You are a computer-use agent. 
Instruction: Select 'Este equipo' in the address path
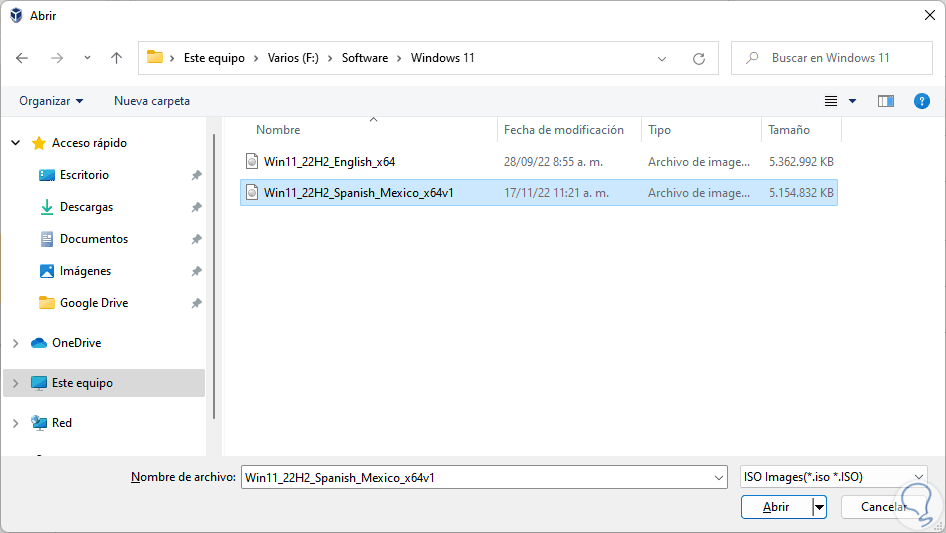214,58
